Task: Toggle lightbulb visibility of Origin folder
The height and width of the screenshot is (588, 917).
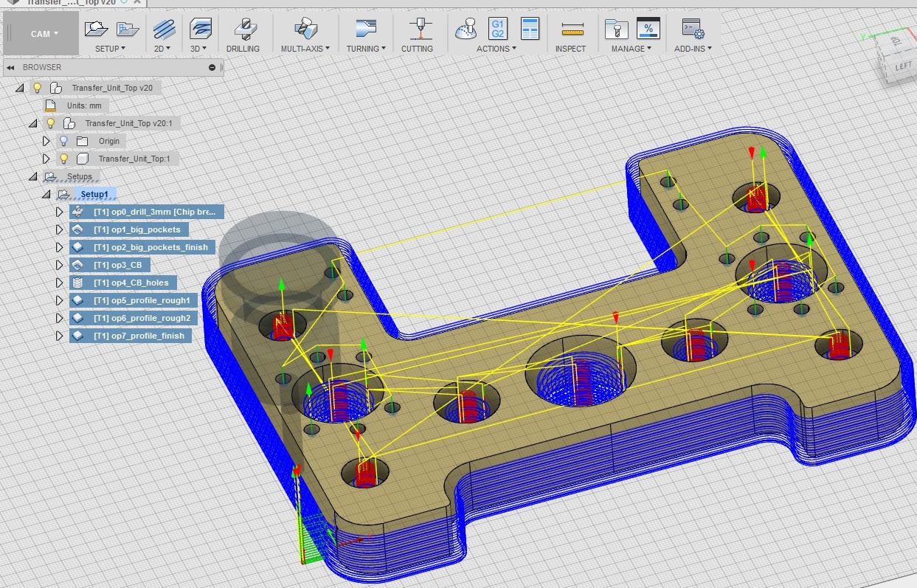Action: coord(64,141)
